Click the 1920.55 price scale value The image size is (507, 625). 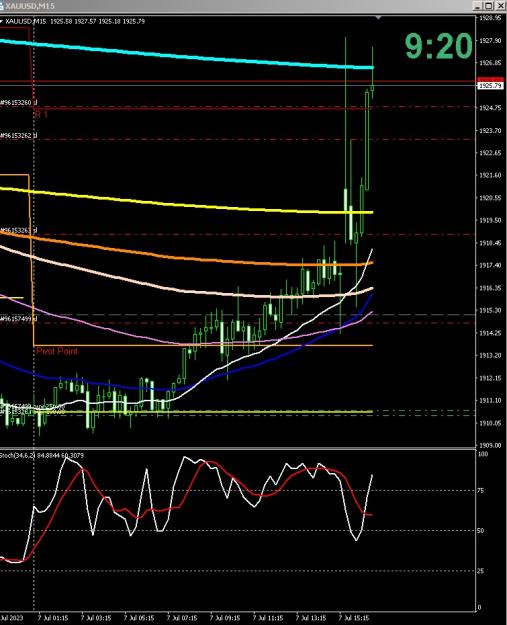coord(490,198)
